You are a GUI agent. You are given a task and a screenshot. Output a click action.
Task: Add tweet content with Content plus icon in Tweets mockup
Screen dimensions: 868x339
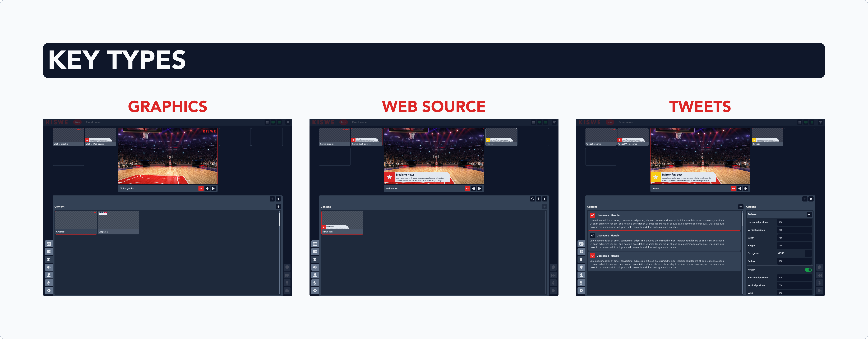(741, 207)
